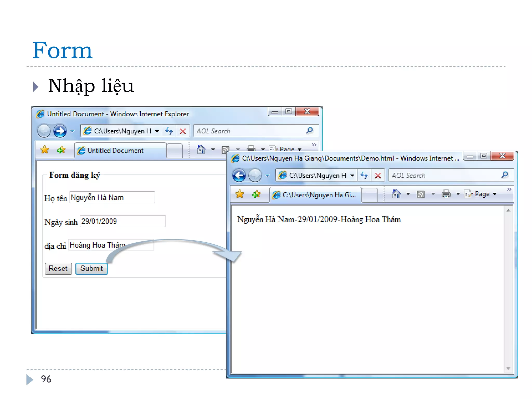Screen dimensions: 532x399
Task: Open Favorites Center star in Untitled Document window
Action: coord(45,150)
